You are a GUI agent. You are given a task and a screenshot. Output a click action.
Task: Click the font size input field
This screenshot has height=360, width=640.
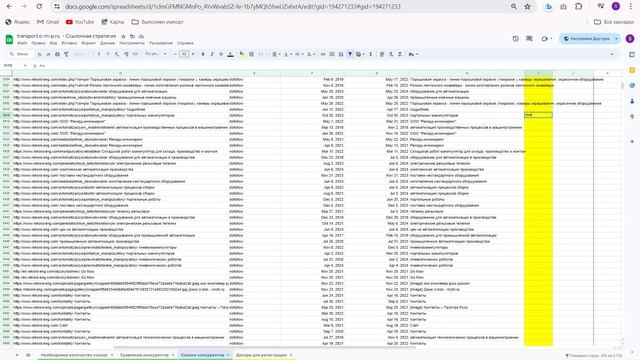184,54
